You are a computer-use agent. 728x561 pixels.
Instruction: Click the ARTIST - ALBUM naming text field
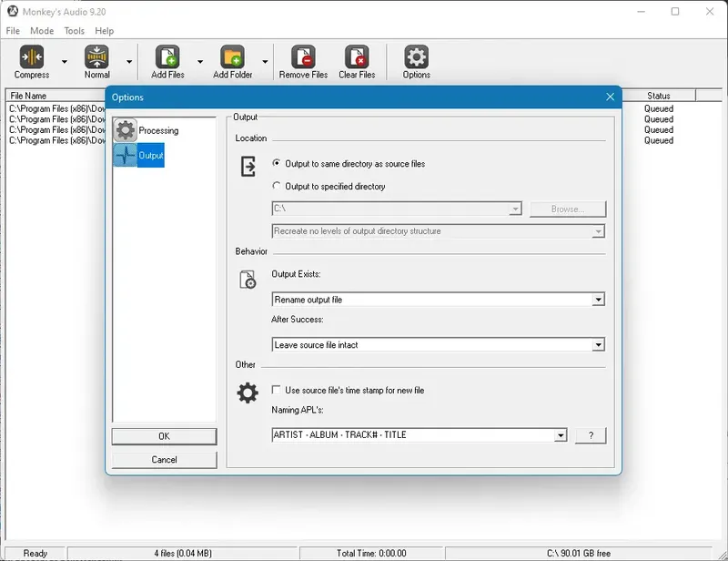coord(413,435)
